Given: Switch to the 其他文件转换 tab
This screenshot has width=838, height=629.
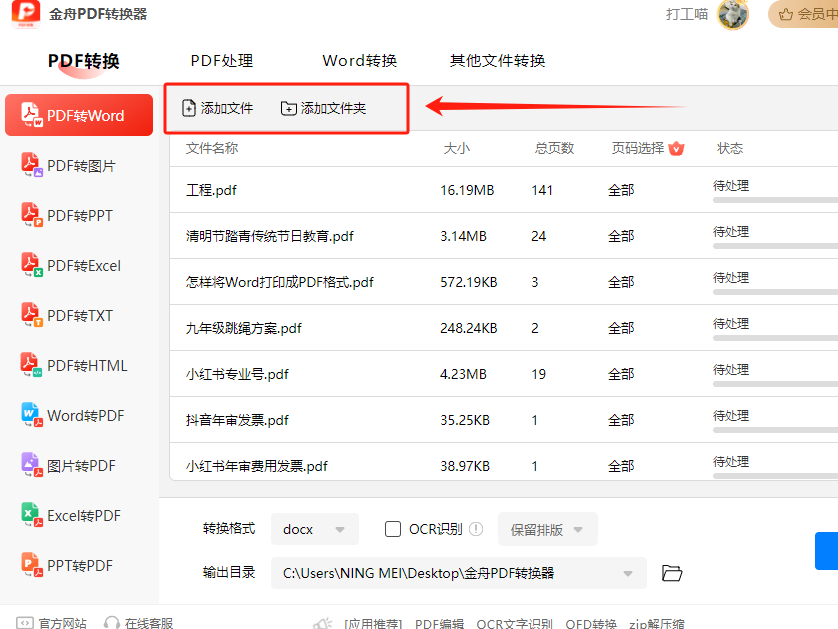Looking at the screenshot, I should click(498, 61).
